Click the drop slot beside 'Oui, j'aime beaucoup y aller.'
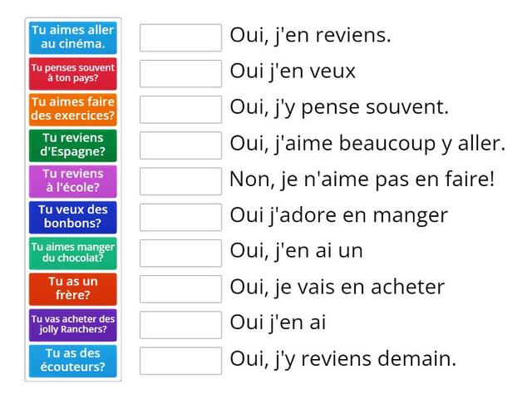Viewport: 532px width, 399px height. (180, 145)
